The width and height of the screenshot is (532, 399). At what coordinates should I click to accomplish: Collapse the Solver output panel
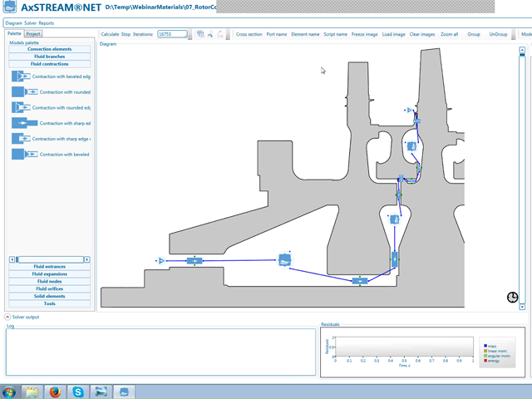(x=7, y=317)
